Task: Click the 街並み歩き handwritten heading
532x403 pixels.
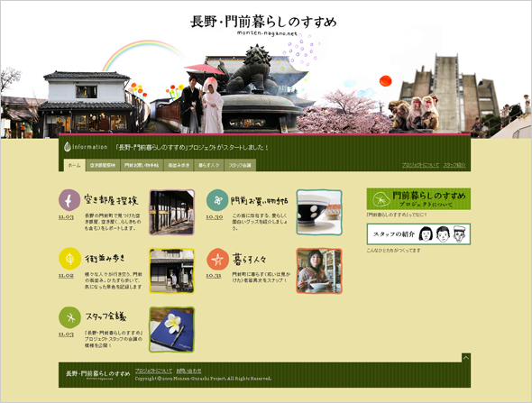Action: pos(105,259)
